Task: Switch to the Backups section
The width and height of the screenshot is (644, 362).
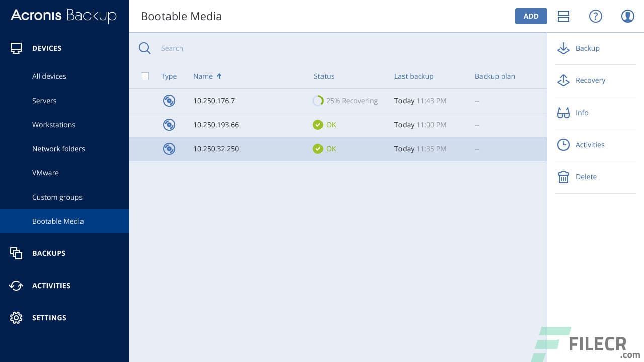Action: (x=48, y=253)
